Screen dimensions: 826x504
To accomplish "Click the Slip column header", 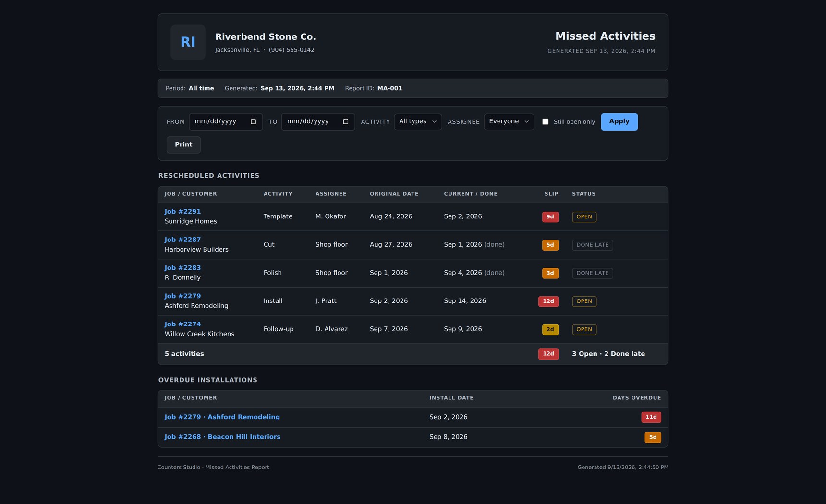I will coord(551,194).
